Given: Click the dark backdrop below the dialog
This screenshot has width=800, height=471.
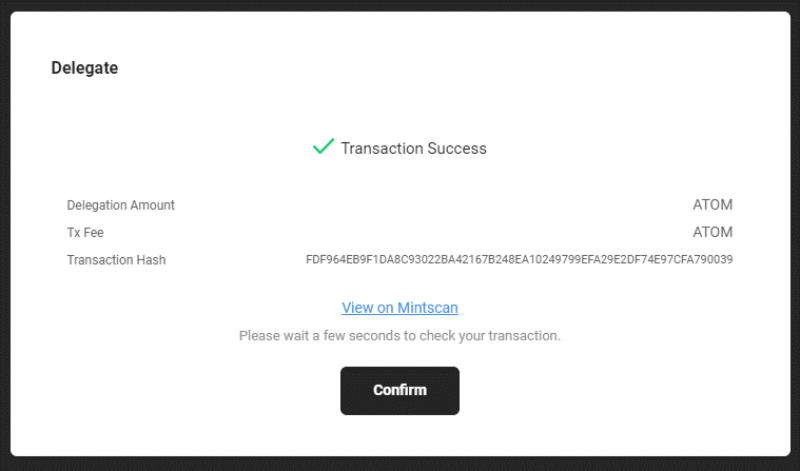Looking at the screenshot, I should (400, 465).
